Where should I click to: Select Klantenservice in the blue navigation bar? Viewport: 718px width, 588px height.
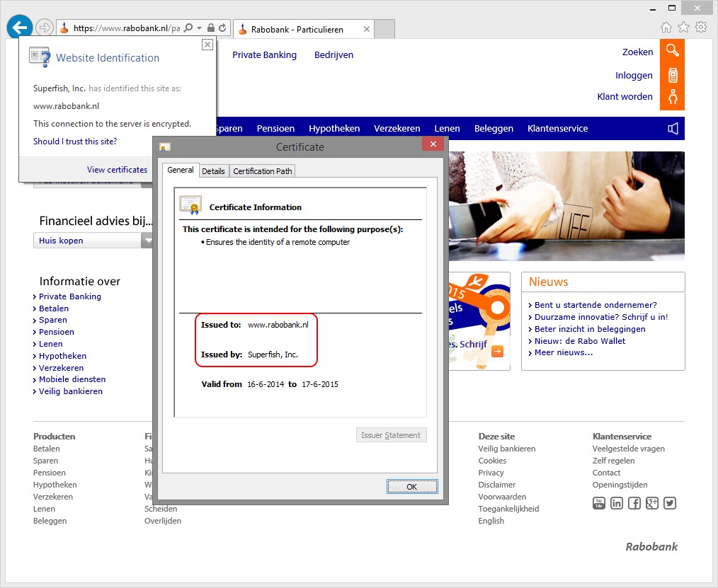point(558,129)
